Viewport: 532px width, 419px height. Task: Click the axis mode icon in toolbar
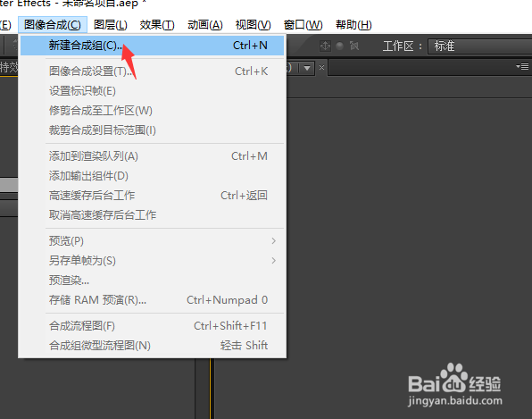(x=325, y=46)
